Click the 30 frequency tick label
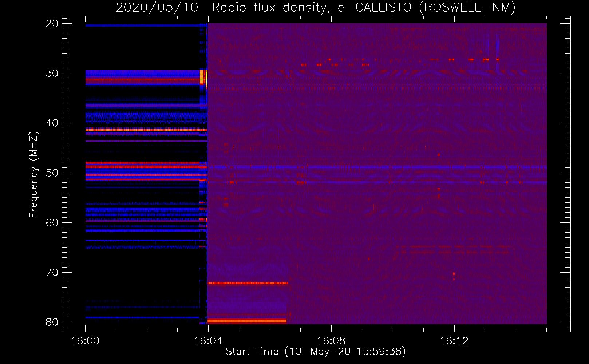This screenshot has height=364, width=589. coord(52,73)
